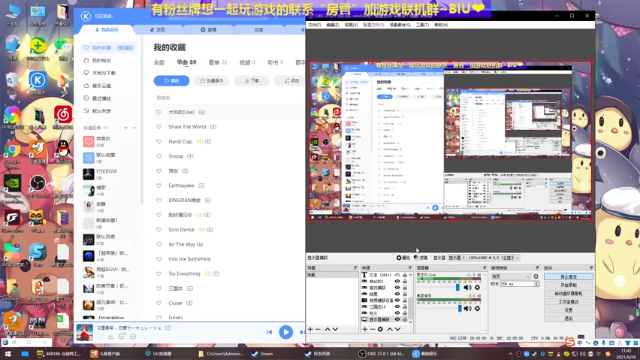This screenshot has width=640, height=360.
Task: Open scene transition type dropdown
Action: pyautogui.click(x=510, y=276)
